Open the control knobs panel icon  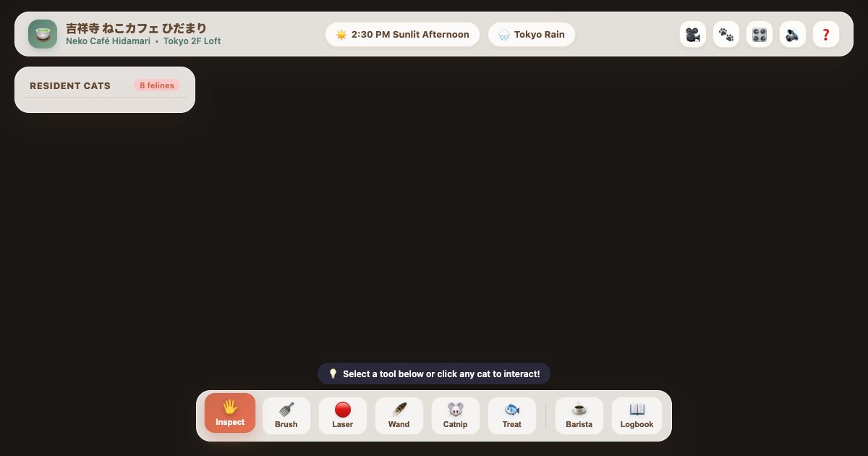pyautogui.click(x=759, y=34)
